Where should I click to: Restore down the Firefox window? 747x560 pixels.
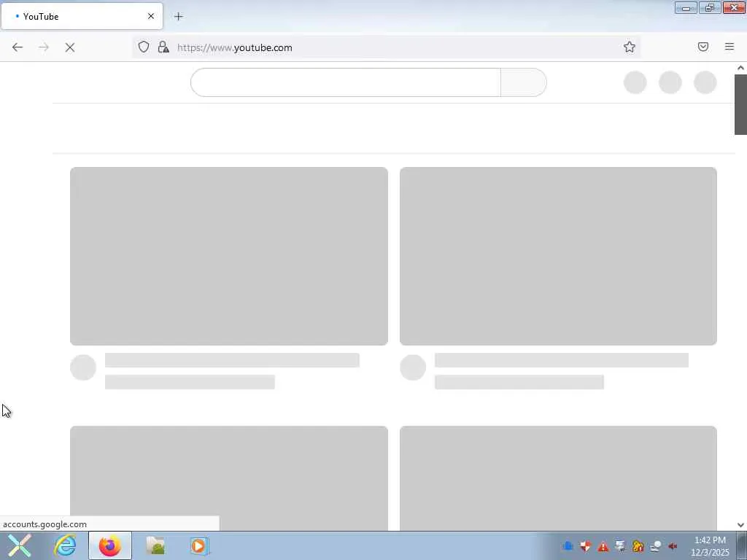(710, 7)
